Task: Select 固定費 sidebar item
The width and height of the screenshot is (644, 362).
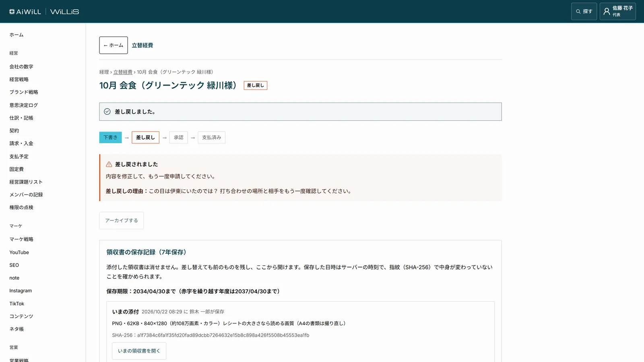Action: click(17, 169)
